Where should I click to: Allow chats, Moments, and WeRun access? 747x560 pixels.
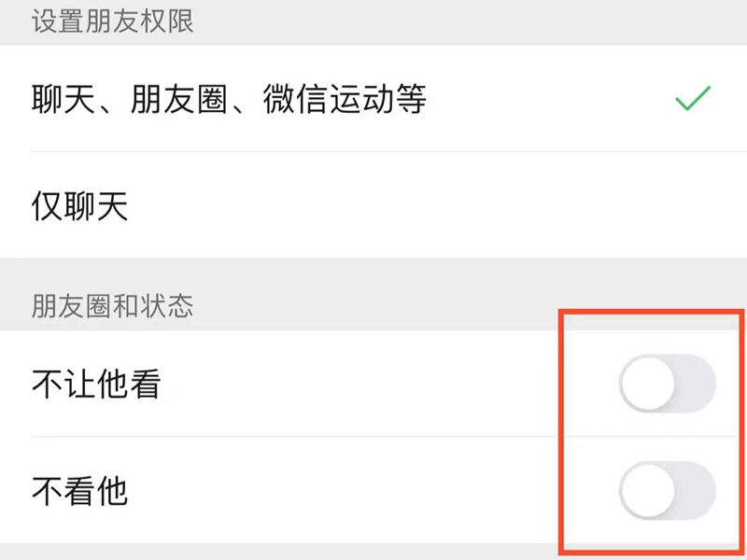[x=373, y=99]
